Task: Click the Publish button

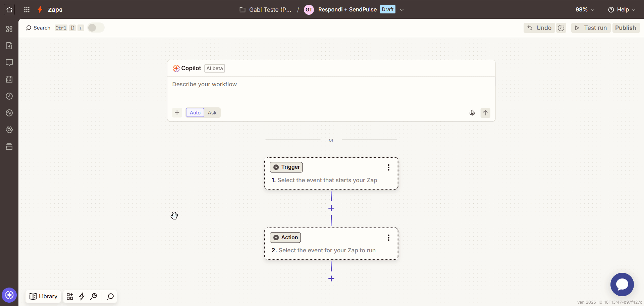Action: (626, 28)
